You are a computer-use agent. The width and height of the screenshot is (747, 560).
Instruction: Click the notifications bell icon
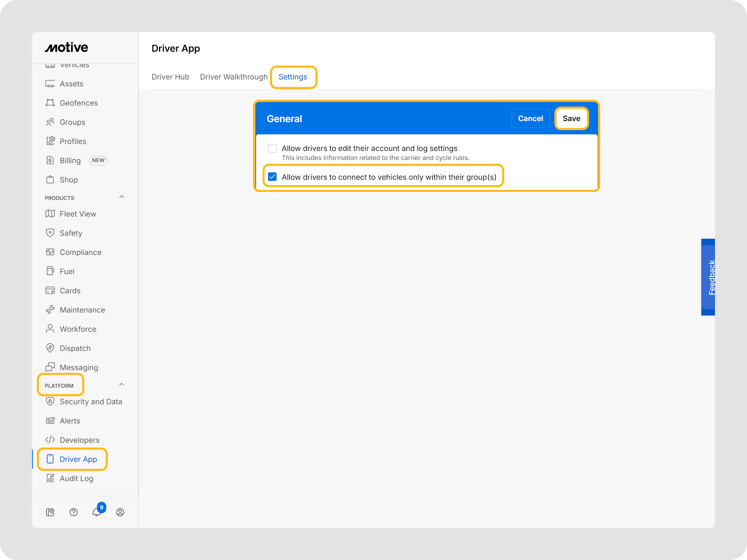click(x=96, y=512)
